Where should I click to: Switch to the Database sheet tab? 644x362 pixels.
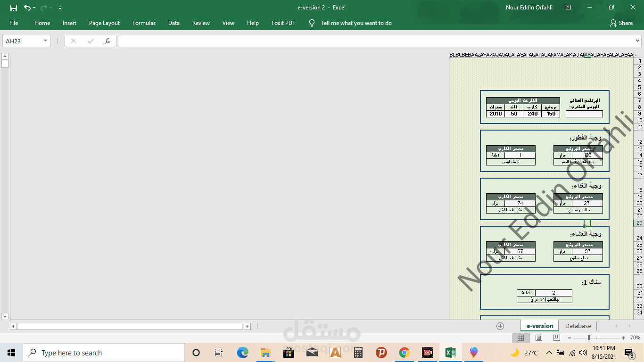coord(578,326)
